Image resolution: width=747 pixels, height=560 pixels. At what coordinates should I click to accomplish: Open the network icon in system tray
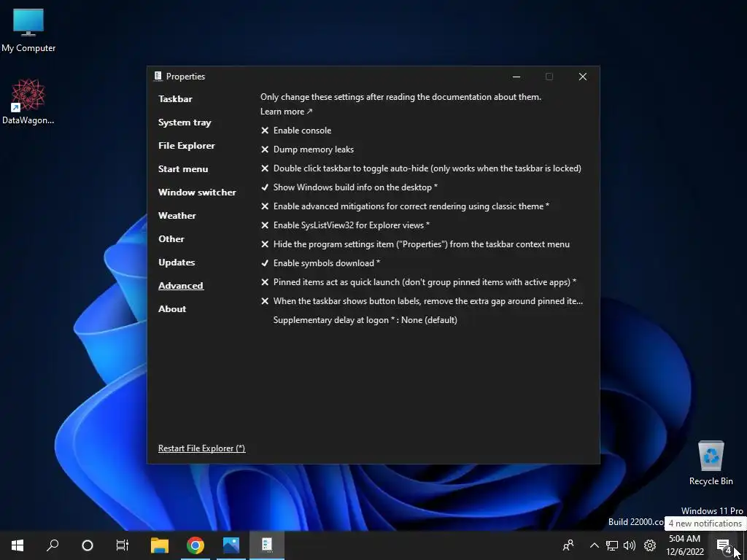click(612, 545)
